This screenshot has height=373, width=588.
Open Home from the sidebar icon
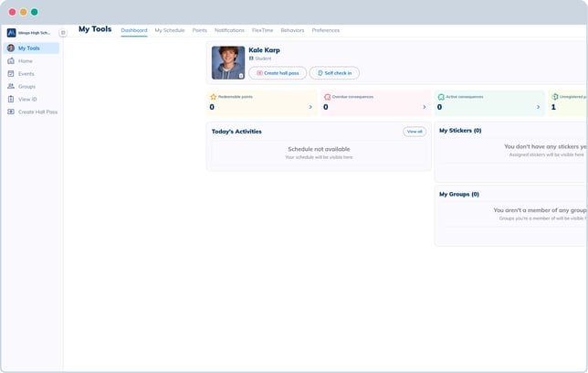click(11, 61)
